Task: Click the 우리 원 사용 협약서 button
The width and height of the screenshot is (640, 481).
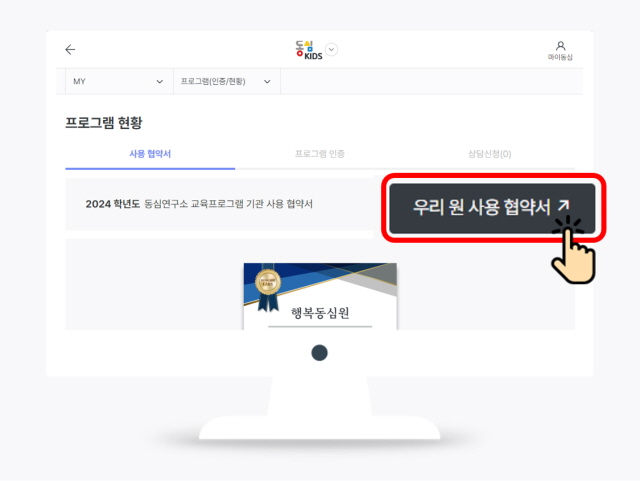Action: coord(492,208)
